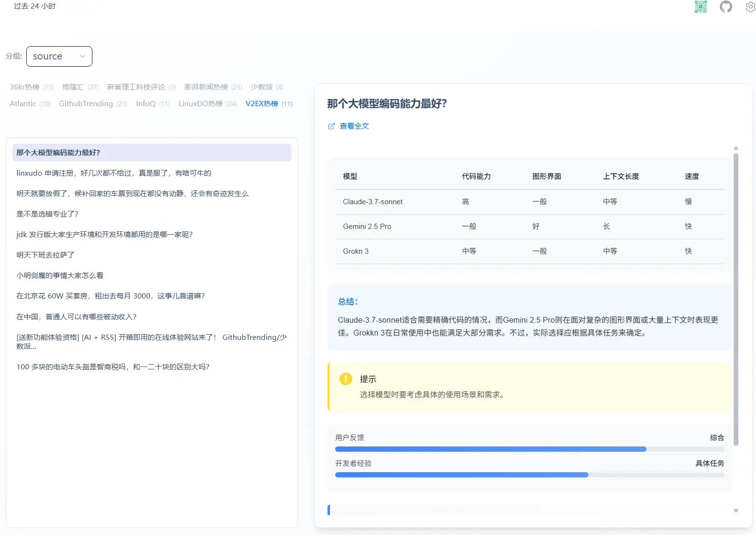Open the post about AI + RSS 在线体验网站
Image resolution: width=756 pixels, height=535 pixels.
pyautogui.click(x=152, y=342)
